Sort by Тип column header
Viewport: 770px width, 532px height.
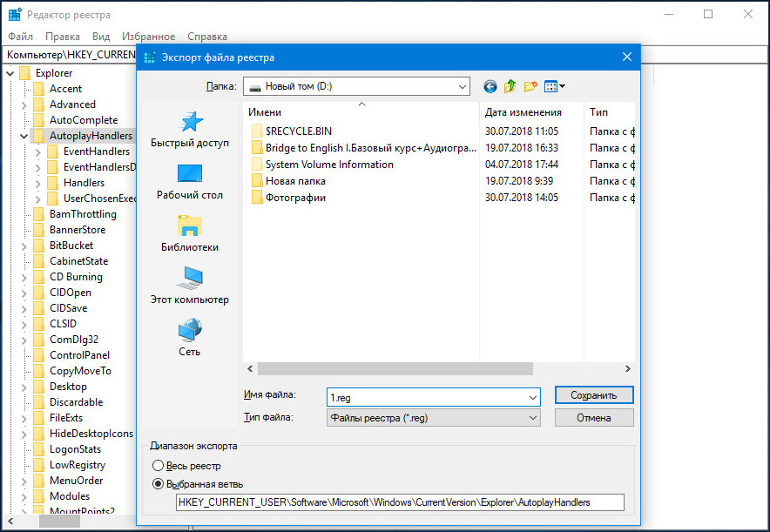click(610, 112)
